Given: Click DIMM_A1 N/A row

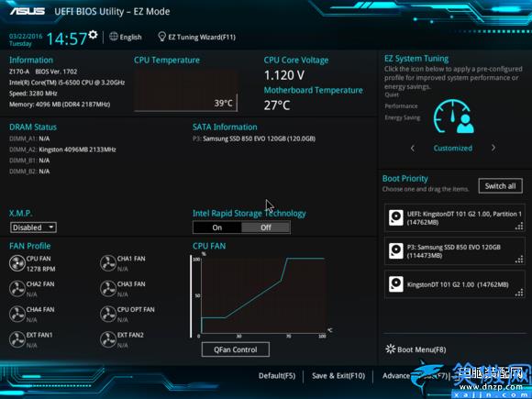Looking at the screenshot, I should pyautogui.click(x=29, y=139).
